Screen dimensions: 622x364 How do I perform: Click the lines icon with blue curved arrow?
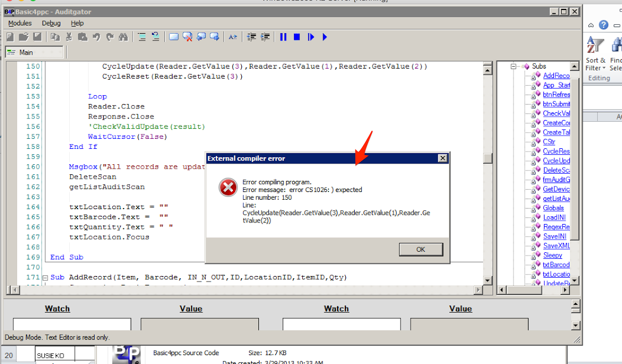pos(155,37)
